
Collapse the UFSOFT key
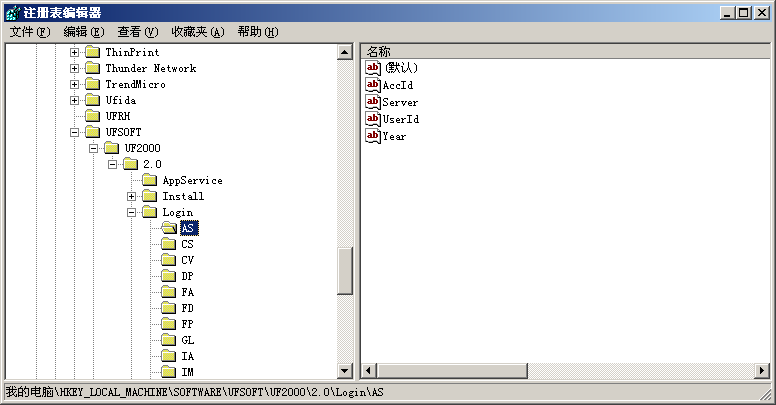point(74,132)
